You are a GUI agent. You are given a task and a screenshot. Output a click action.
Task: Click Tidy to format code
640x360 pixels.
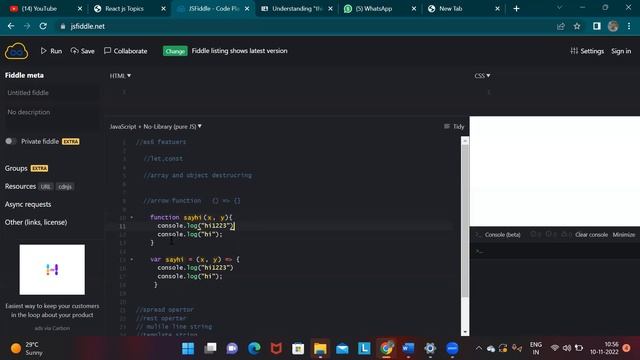[454, 127]
